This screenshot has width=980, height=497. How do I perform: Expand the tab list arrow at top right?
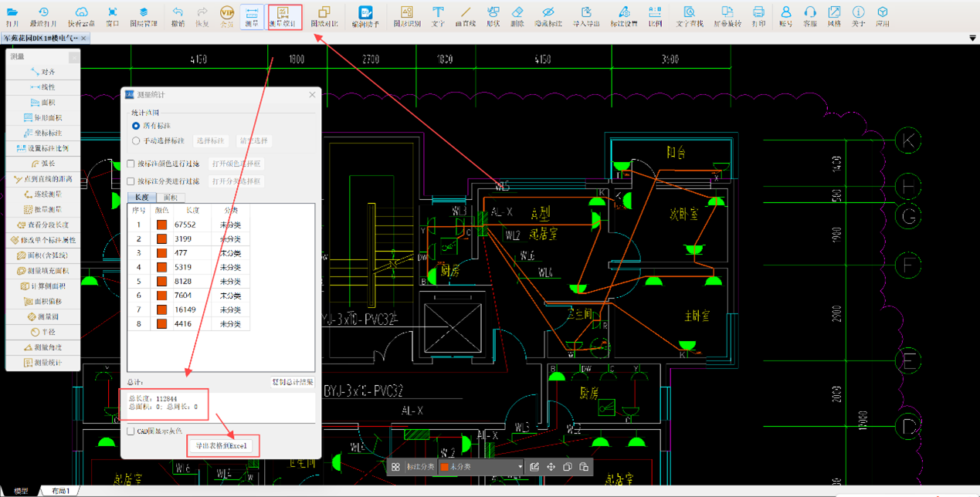[972, 38]
